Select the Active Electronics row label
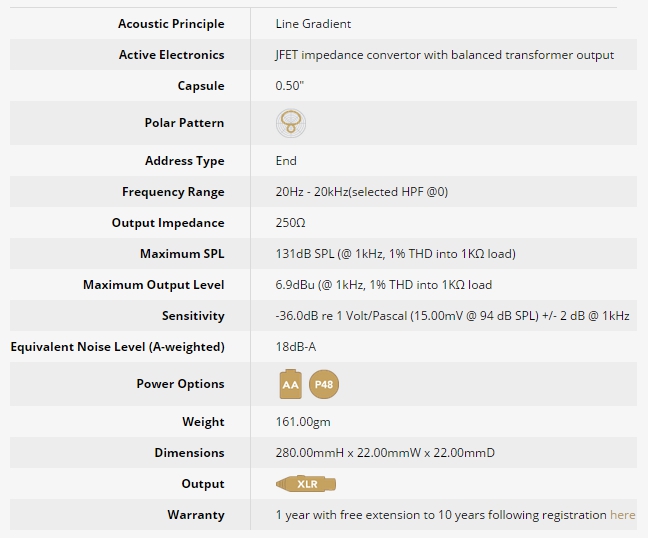The image size is (648, 538). [172, 55]
